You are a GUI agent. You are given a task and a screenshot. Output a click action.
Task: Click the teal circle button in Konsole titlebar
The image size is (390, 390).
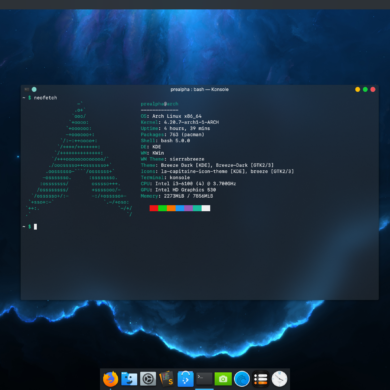click(34, 89)
